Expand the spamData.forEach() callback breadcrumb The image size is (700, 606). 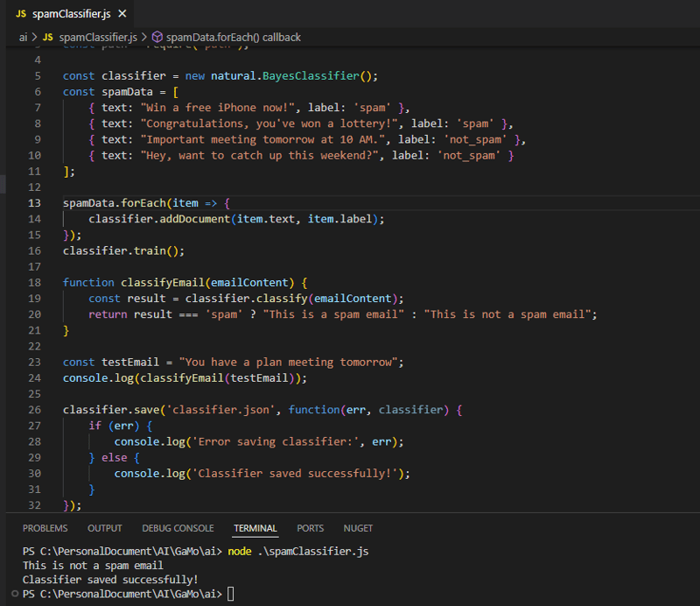coord(233,37)
